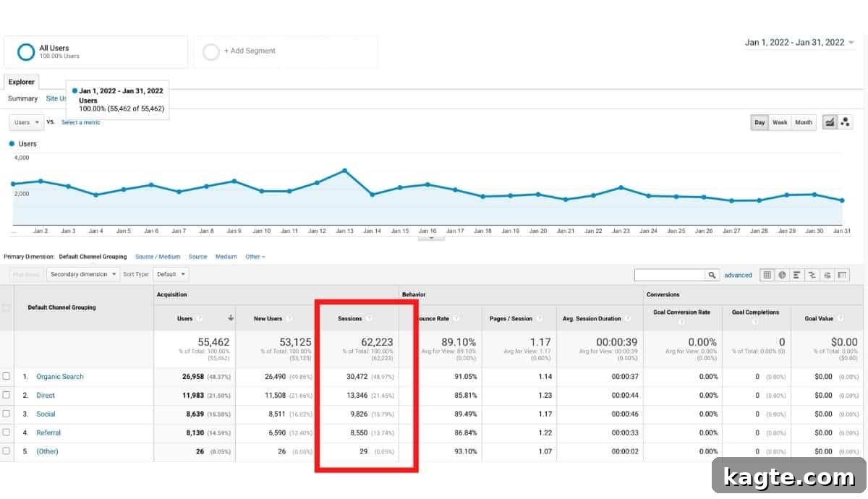Select the Term cloud view icon
The width and height of the screenshot is (868, 499).
(x=827, y=275)
